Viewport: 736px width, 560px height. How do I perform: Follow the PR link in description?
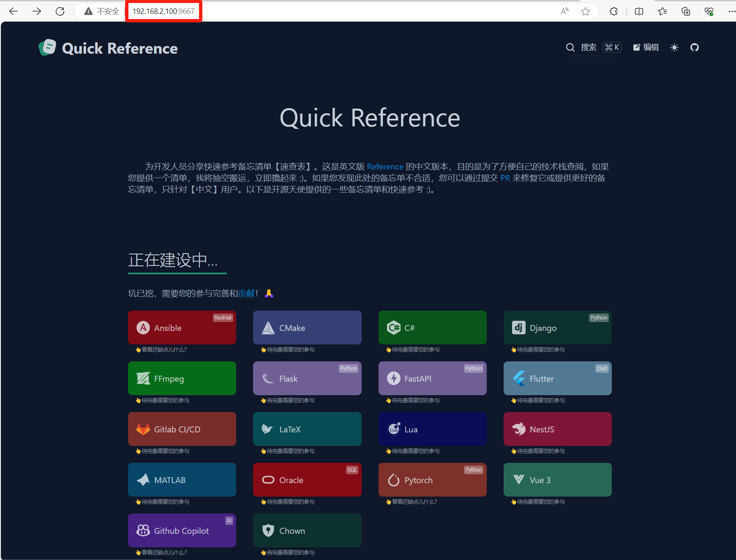pyautogui.click(x=505, y=178)
